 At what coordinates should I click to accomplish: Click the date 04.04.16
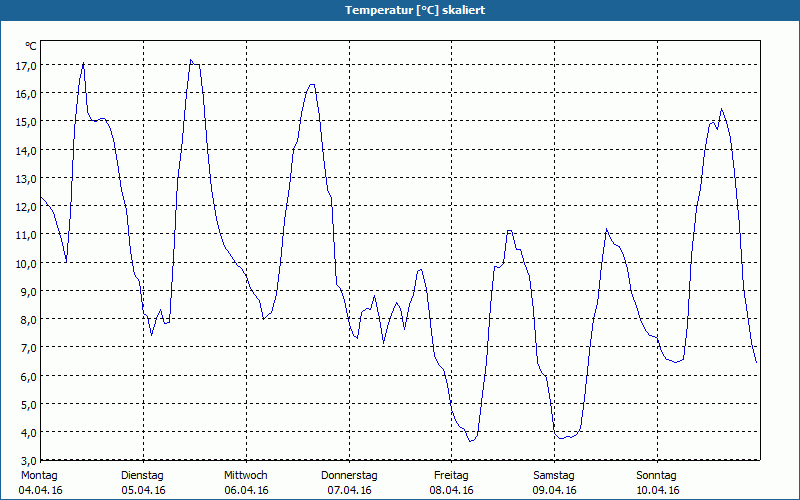coord(40,491)
